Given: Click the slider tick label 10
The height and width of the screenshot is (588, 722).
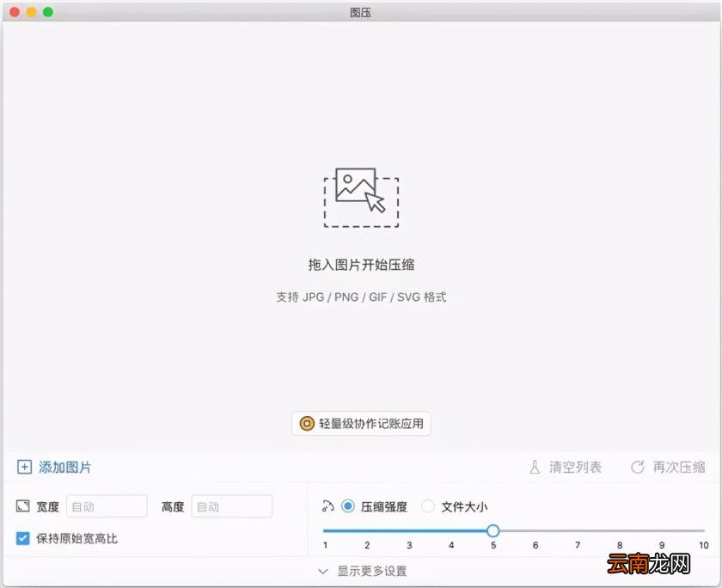Looking at the screenshot, I should click(704, 545).
